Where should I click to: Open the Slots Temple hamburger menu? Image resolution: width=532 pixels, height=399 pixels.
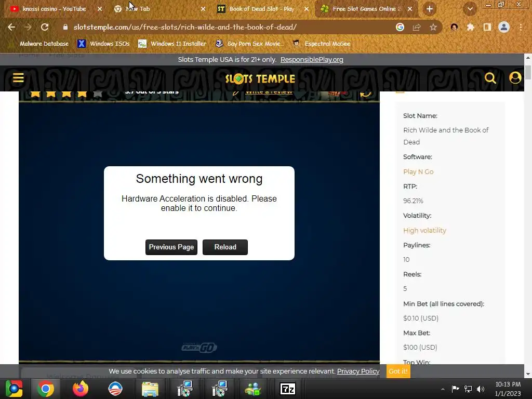(x=18, y=78)
